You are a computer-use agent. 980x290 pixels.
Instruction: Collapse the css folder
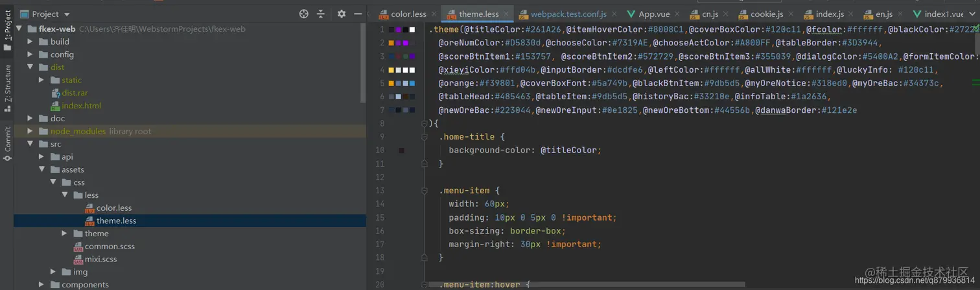(53, 182)
